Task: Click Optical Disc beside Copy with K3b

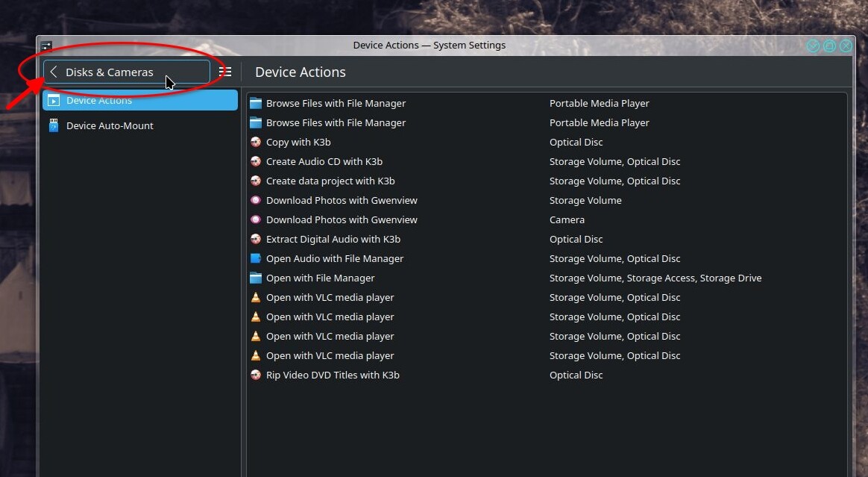Action: (576, 142)
